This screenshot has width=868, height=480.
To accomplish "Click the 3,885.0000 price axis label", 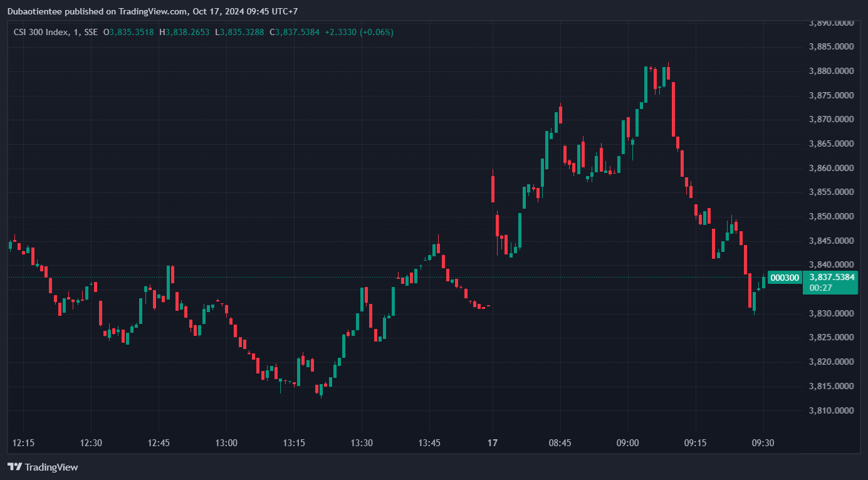I will [x=832, y=47].
